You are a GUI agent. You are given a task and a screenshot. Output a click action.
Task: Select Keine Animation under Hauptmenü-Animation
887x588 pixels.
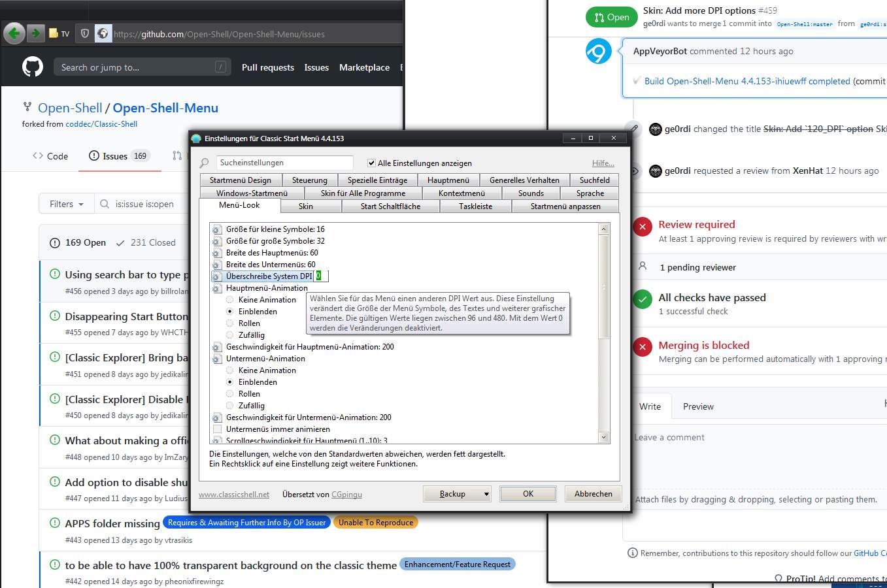(230, 300)
